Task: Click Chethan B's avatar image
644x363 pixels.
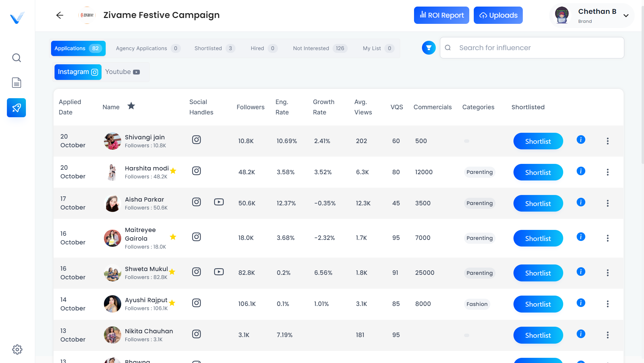Action: click(562, 16)
